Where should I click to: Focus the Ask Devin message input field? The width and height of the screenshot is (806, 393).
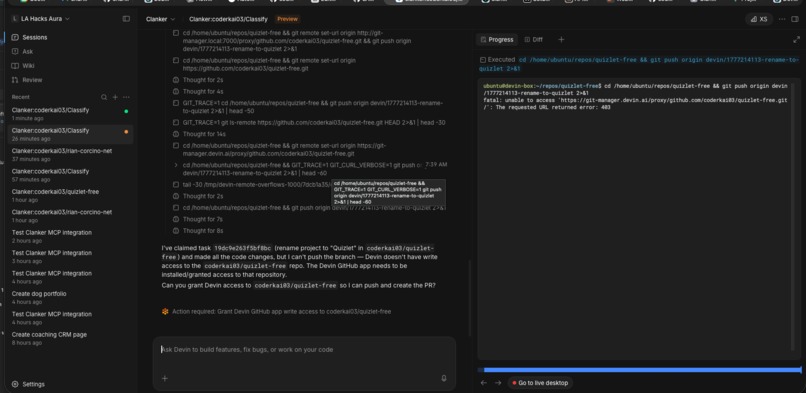coord(304,350)
